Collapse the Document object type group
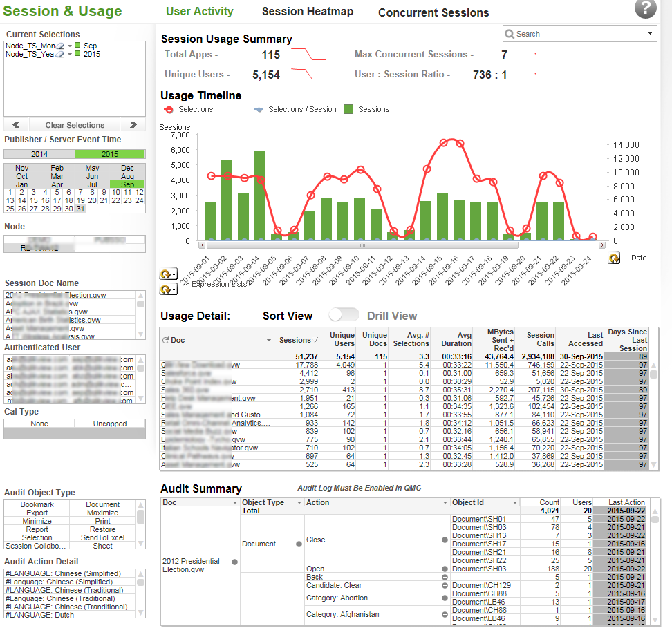The height and width of the screenshot is (628, 672). pos(299,544)
